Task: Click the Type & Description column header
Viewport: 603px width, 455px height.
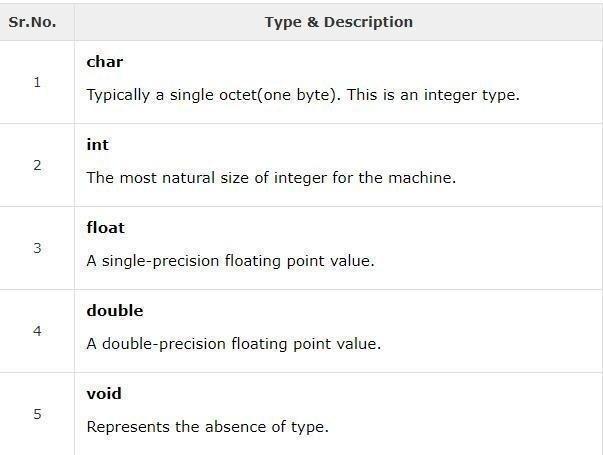Action: coord(338,21)
